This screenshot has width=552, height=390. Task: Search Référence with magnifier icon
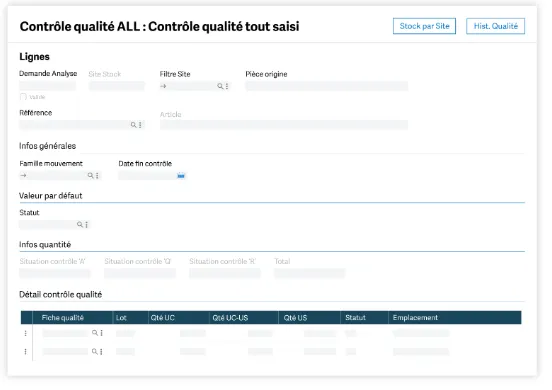133,125
